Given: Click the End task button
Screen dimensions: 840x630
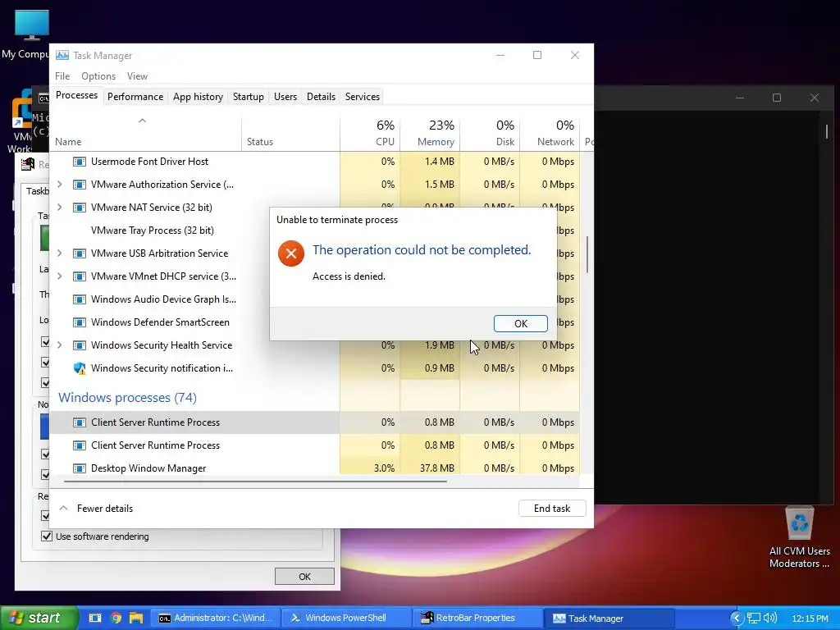Looking at the screenshot, I should click(552, 509).
